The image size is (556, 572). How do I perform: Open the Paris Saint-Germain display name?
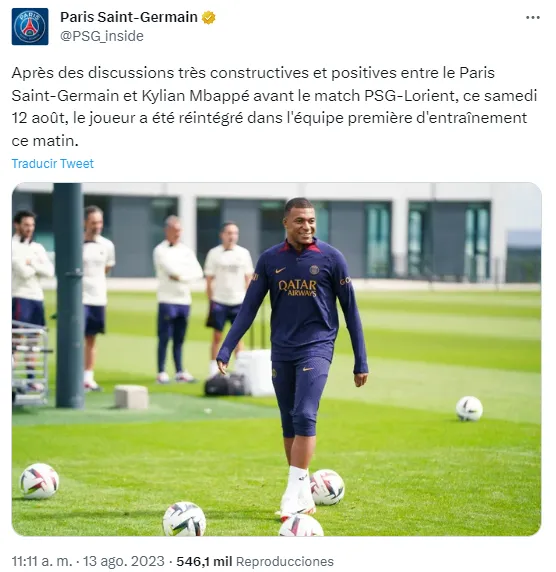pos(129,17)
